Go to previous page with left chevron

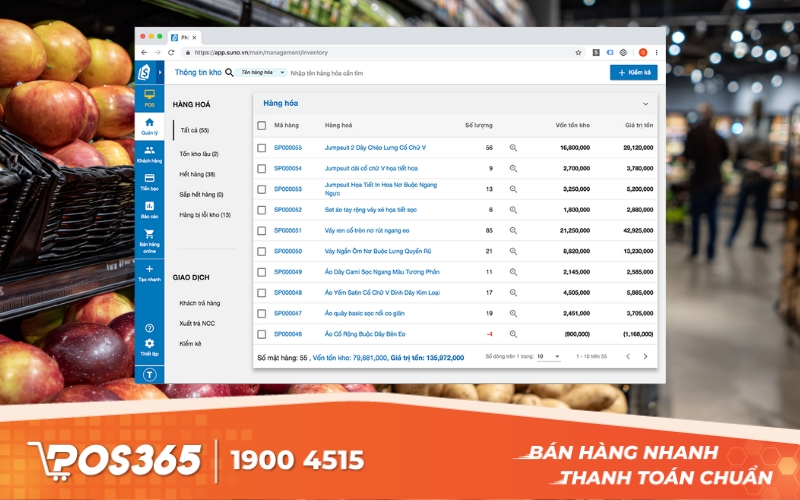[628, 356]
